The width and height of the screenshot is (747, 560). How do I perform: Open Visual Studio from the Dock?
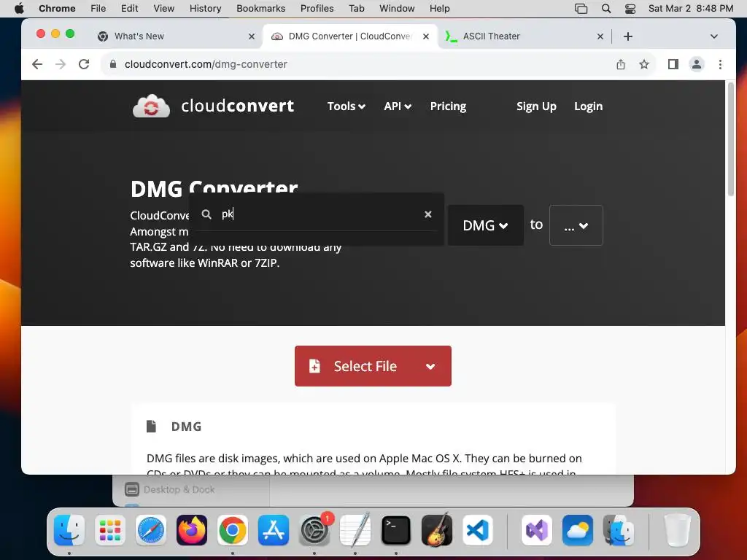click(x=537, y=530)
